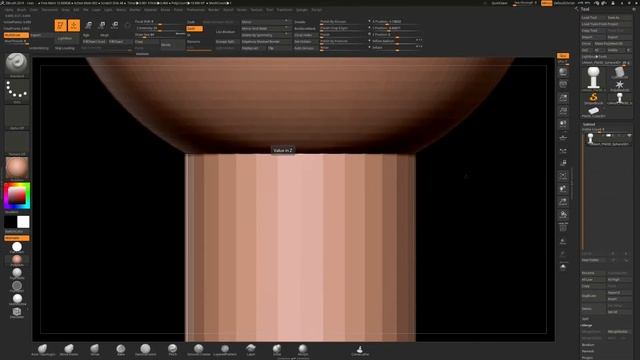Select the Pinch brush on bottom shelf

(173, 349)
